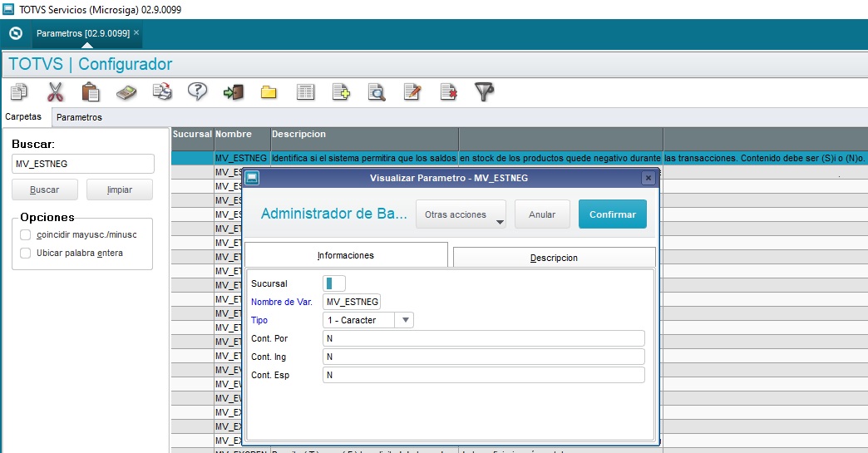Click the Cont. Esp input field
The image size is (868, 453).
484,375
